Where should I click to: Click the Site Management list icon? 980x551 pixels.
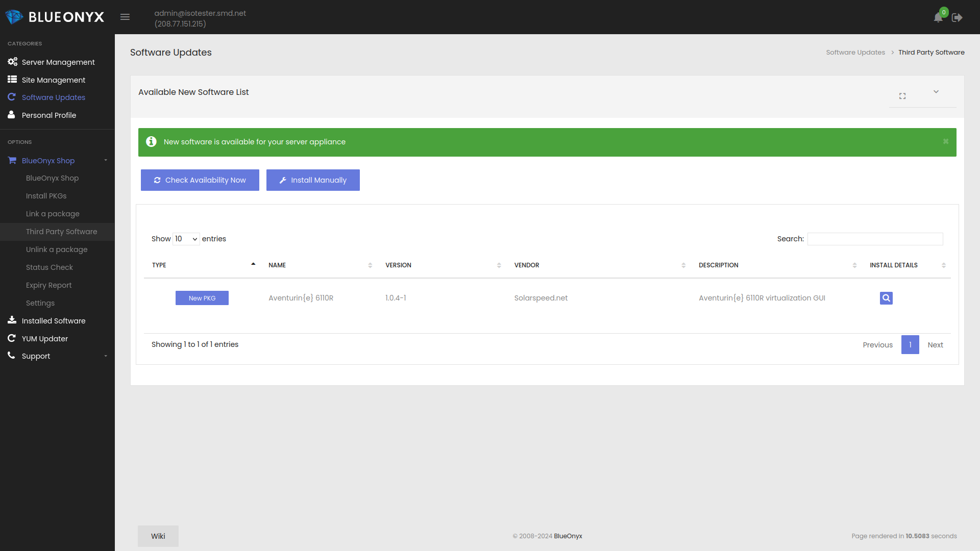12,80
